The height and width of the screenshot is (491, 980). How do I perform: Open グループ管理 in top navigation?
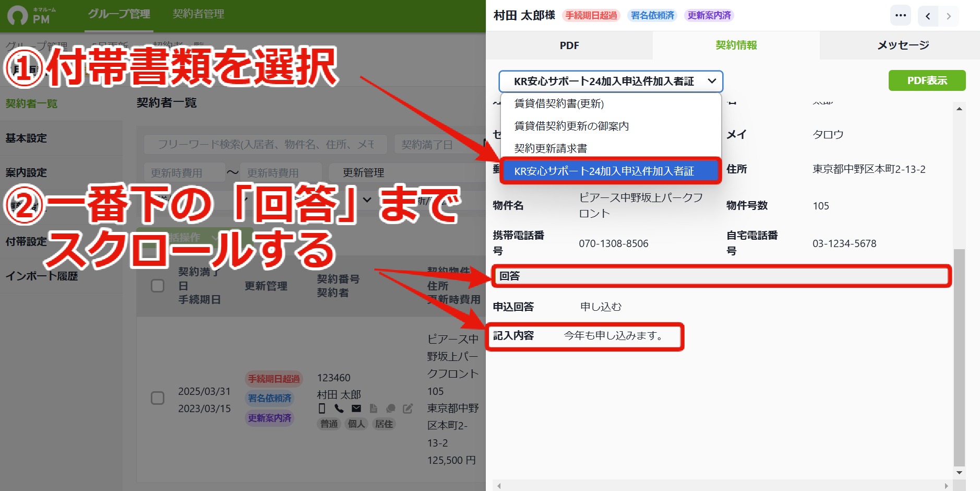click(119, 14)
